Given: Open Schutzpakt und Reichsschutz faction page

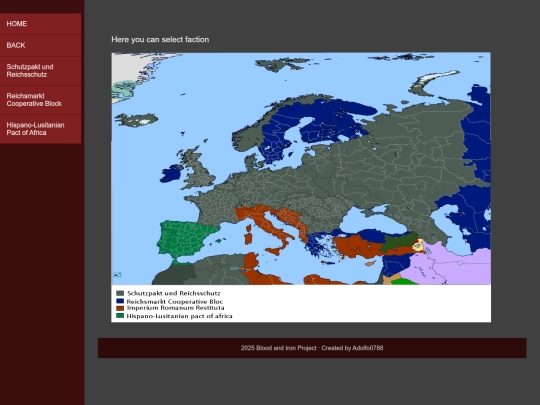Looking at the screenshot, I should pos(40,71).
